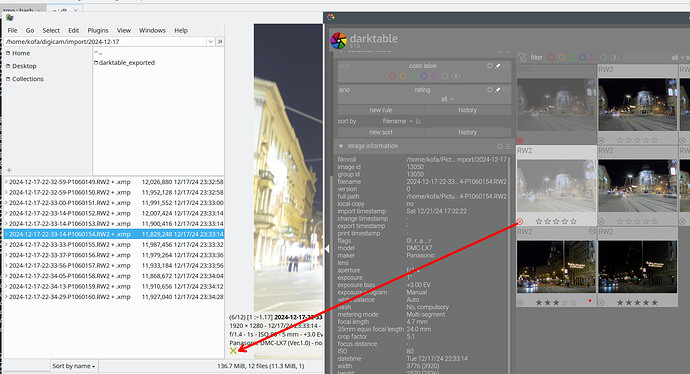Click the image information reset icon
Screen dimensions: 690x374
click(x=499, y=146)
